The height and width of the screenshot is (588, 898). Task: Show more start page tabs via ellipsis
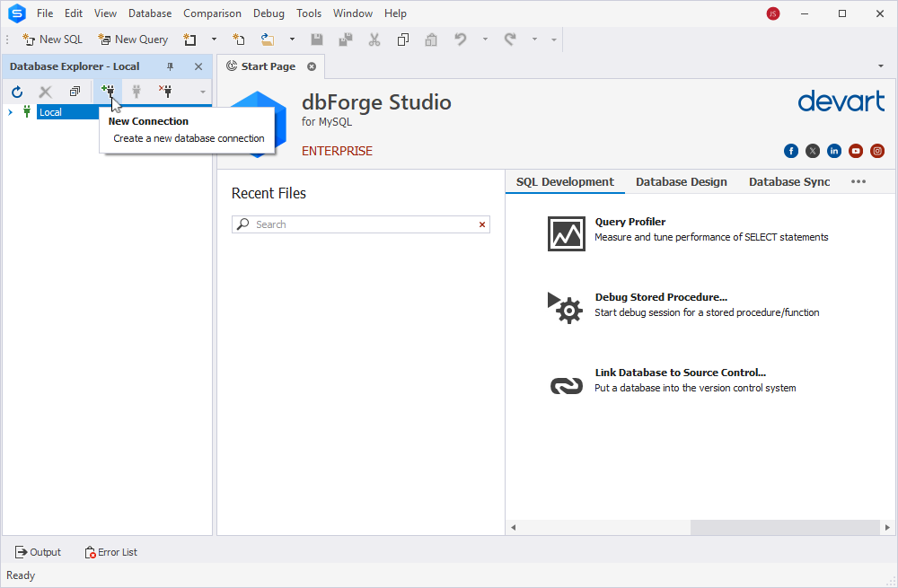click(x=858, y=181)
